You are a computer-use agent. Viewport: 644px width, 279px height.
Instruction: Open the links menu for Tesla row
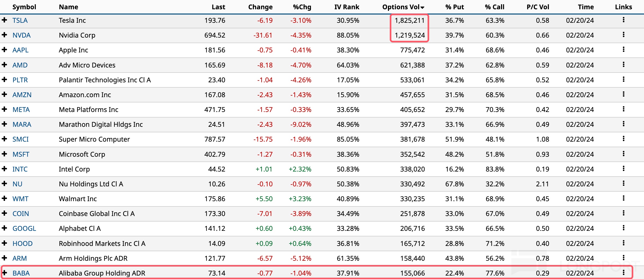624,20
